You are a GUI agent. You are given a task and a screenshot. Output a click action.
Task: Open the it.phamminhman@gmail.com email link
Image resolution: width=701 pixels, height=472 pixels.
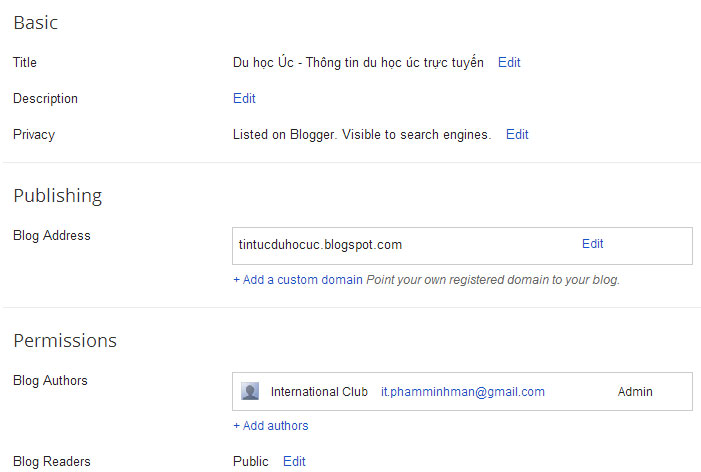point(463,392)
